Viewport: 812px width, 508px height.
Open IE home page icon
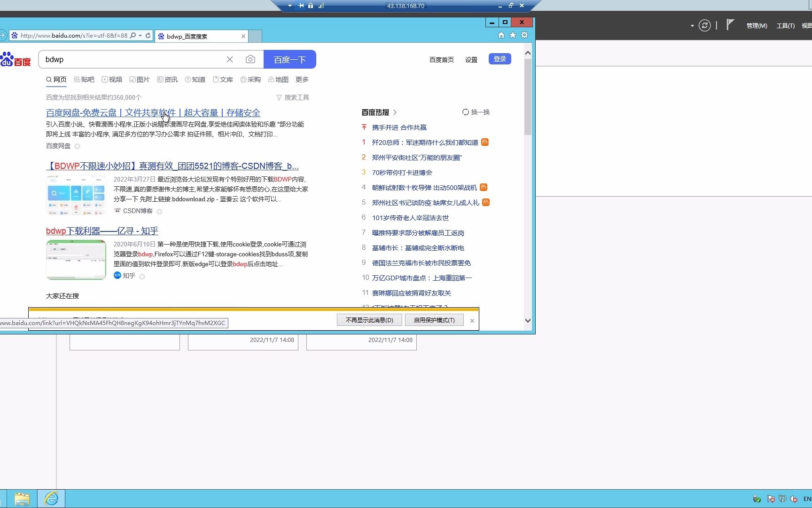coord(501,35)
